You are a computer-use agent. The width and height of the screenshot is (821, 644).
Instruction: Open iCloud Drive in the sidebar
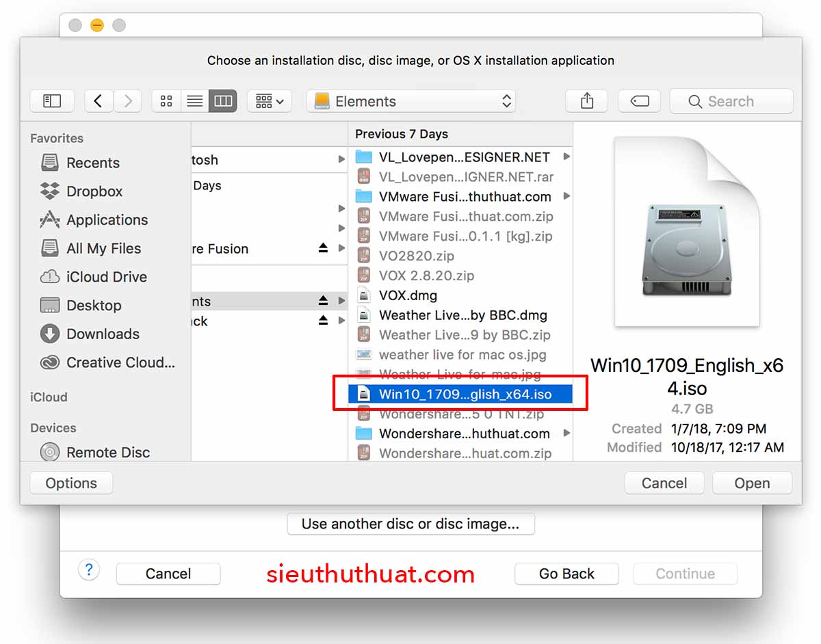105,277
